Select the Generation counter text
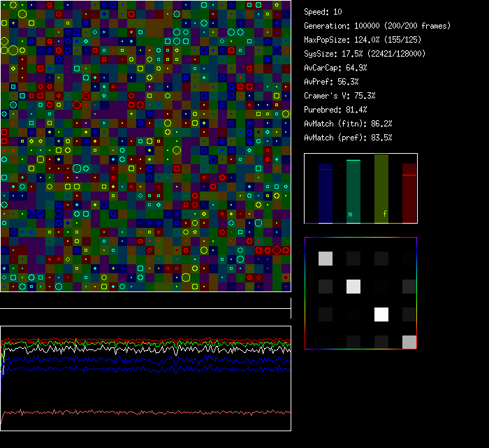Image resolution: width=489 pixels, height=448 pixels. tap(377, 26)
